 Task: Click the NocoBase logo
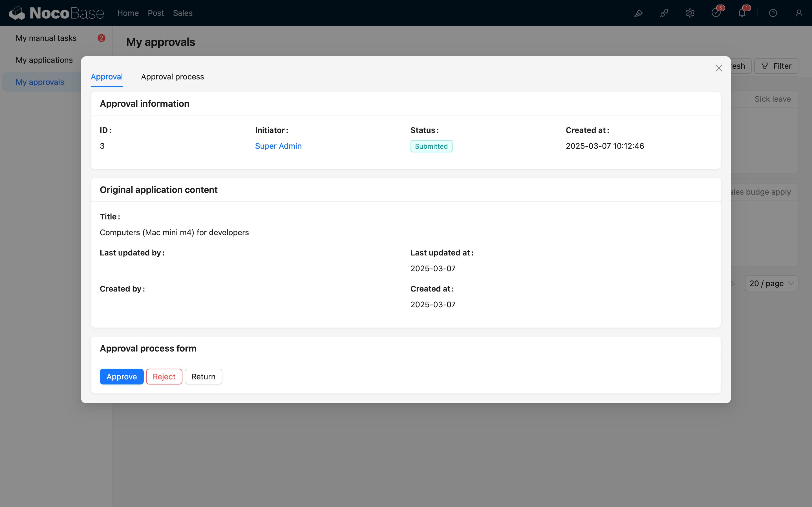[x=56, y=13]
